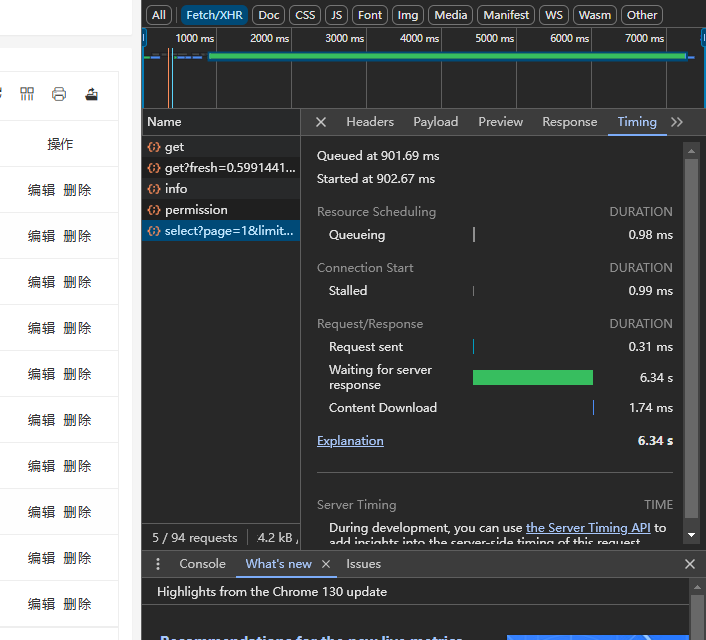The image size is (706, 640).
Task: Click the export icon in table toolbar
Action: click(91, 94)
